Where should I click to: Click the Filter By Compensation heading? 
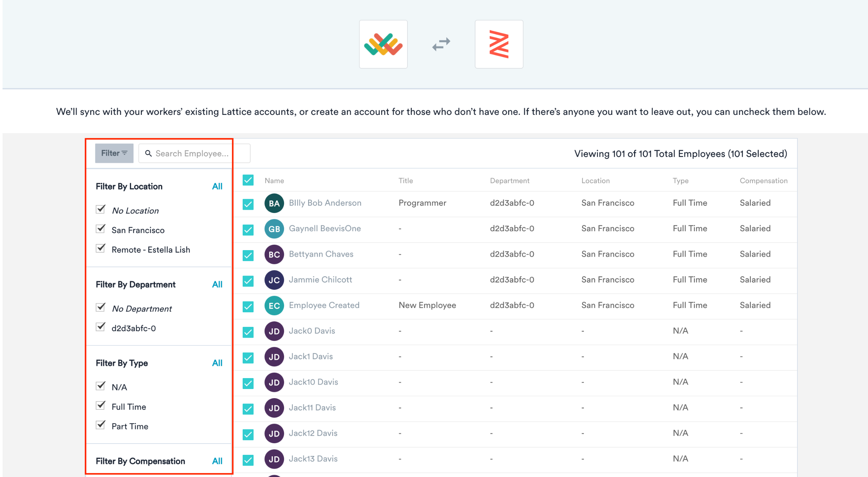point(140,461)
